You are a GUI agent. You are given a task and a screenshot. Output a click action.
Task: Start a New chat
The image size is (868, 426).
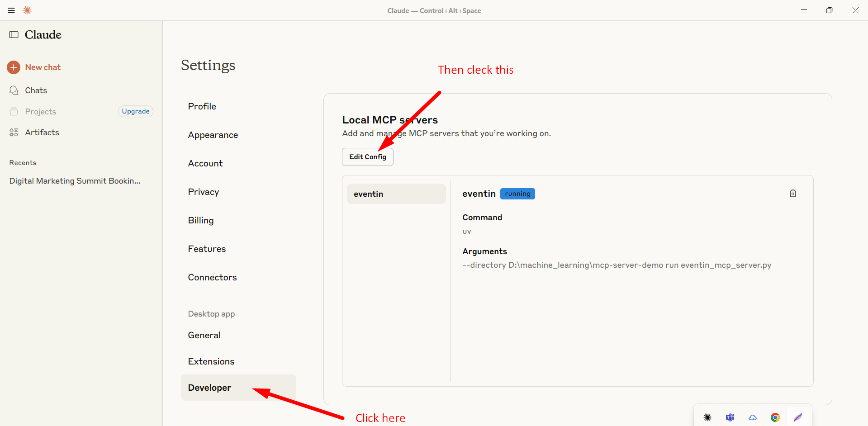tap(43, 67)
